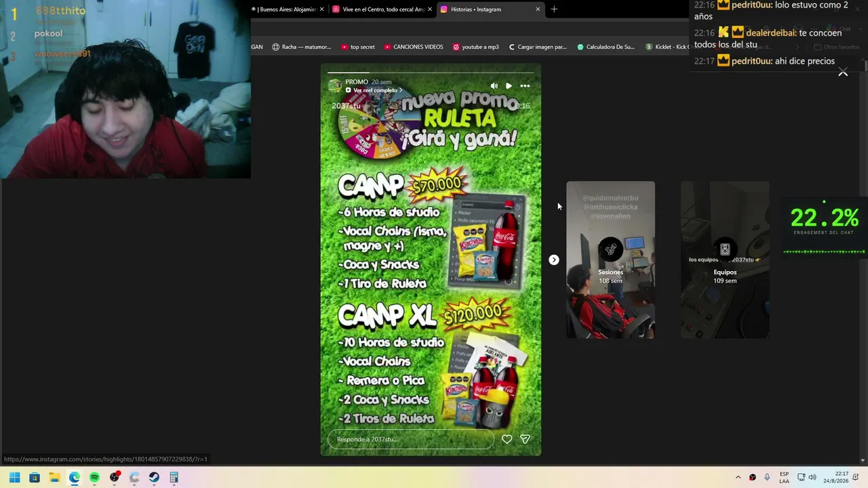The height and width of the screenshot is (488, 868).
Task: Open the 'Calculadora De Su...' bookmark
Action: [606, 47]
